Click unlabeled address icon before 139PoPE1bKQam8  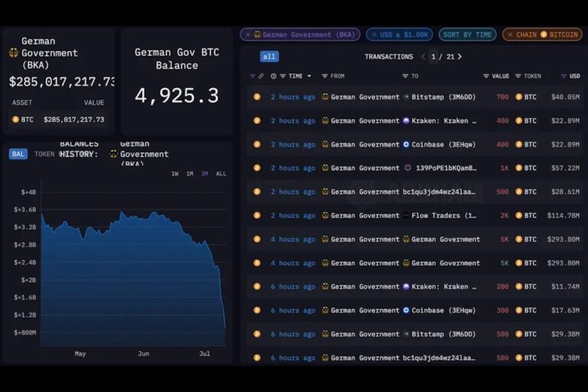pos(407,168)
